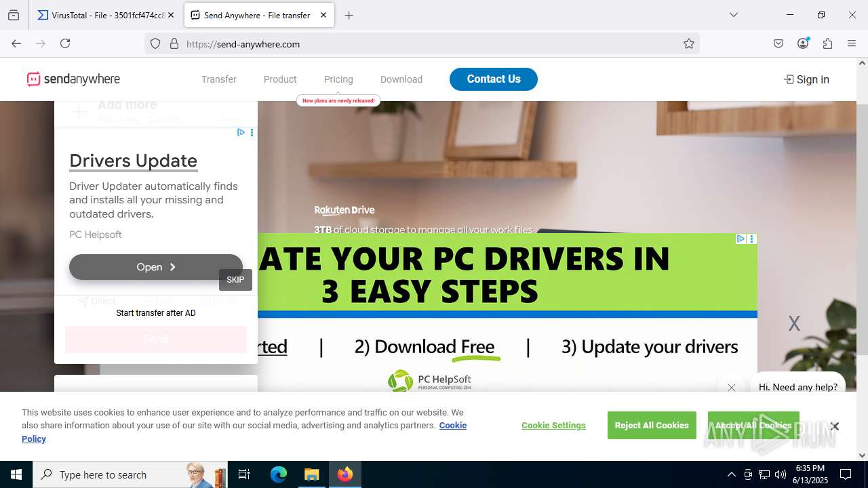Click Accept All Cookies
The width and height of the screenshot is (868, 488).
pos(753,425)
